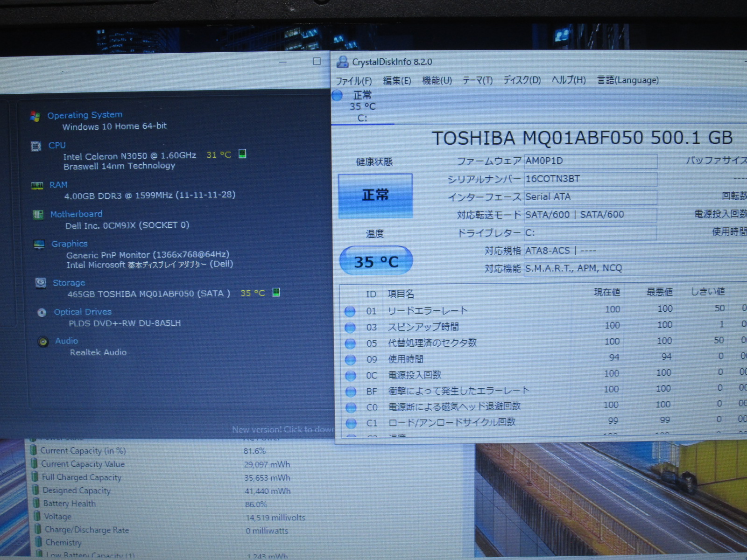
Task: Click the Operating System Windows icon
Action: pyautogui.click(x=35, y=116)
